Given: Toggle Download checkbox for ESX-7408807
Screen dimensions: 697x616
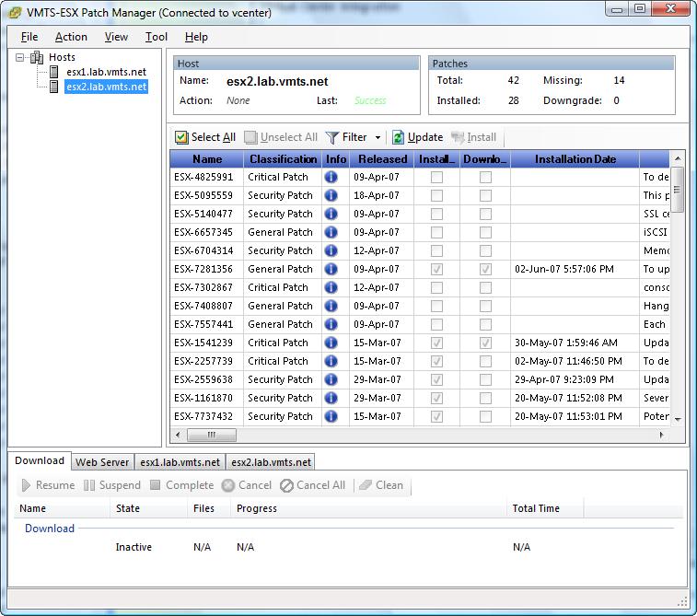Looking at the screenshot, I should [485, 307].
